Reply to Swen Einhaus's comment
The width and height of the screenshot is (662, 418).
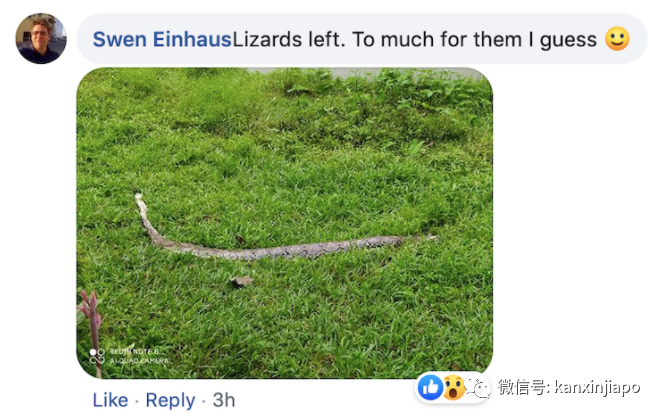(170, 400)
